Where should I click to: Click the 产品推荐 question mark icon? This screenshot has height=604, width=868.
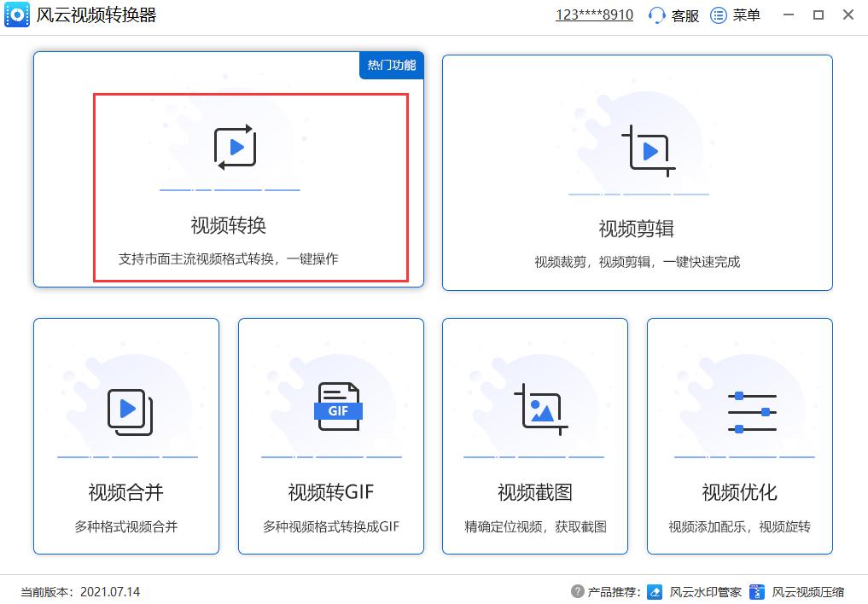(580, 590)
